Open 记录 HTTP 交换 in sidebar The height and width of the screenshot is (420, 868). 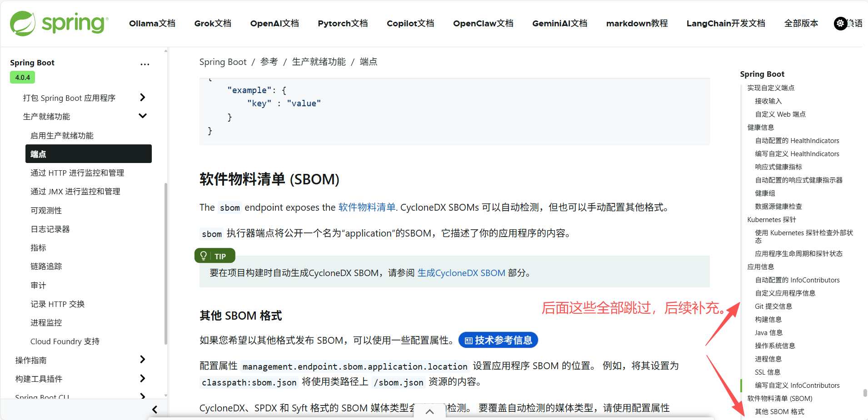pyautogui.click(x=58, y=304)
